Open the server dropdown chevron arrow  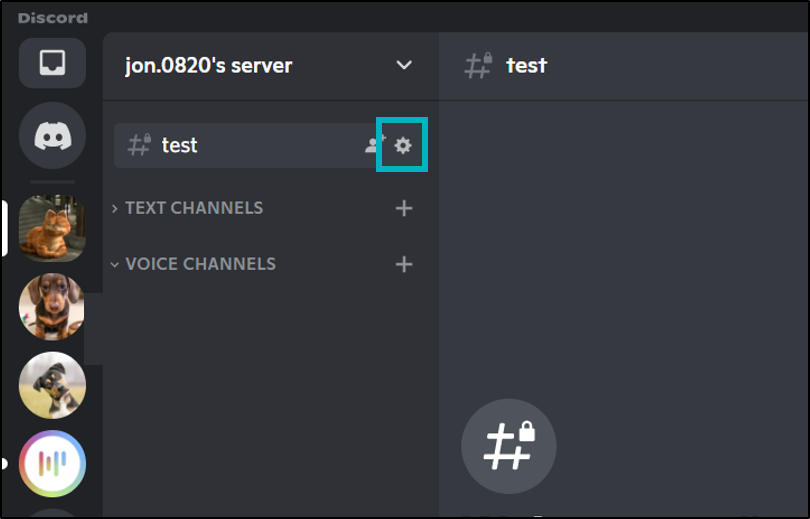tap(404, 66)
